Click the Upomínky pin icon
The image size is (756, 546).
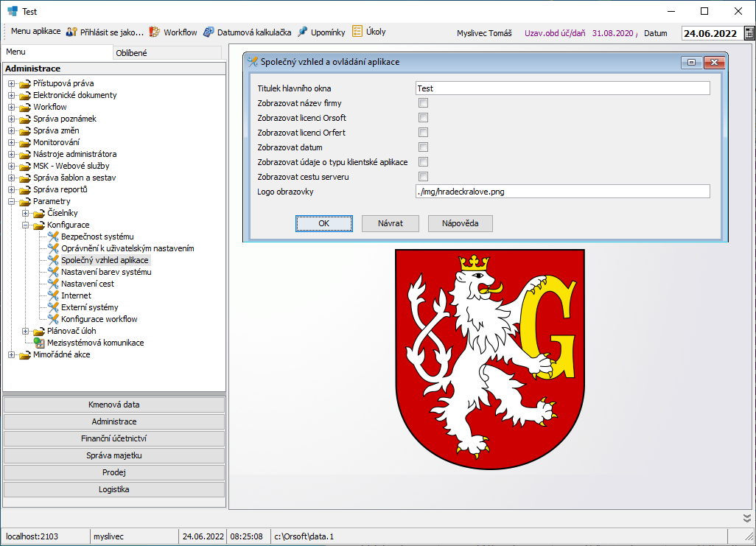[x=302, y=32]
